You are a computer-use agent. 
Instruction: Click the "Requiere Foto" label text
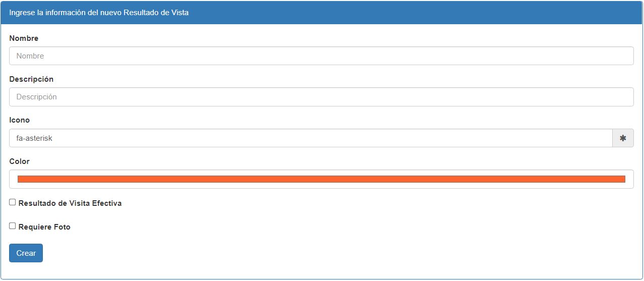[x=44, y=227]
